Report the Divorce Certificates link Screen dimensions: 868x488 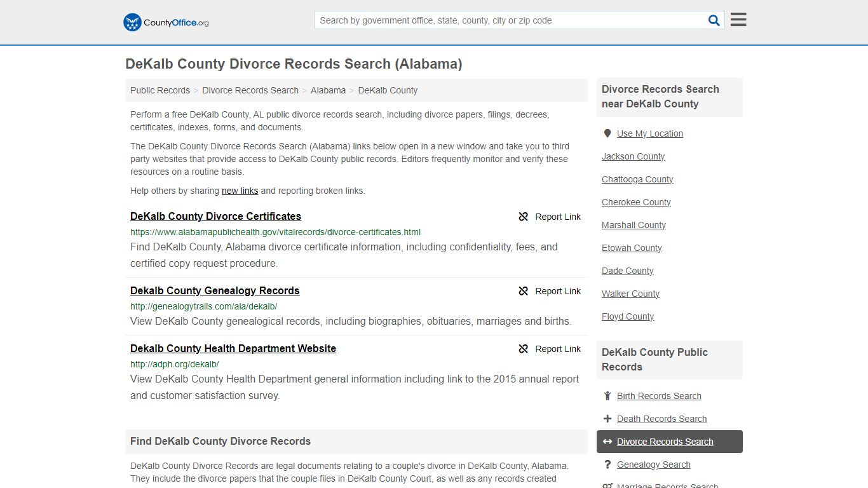click(550, 217)
